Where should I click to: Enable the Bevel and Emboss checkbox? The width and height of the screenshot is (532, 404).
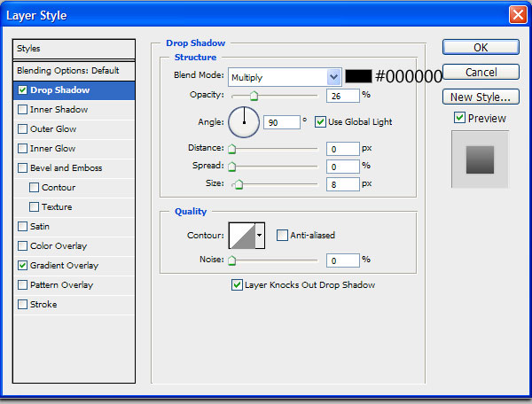coord(22,167)
